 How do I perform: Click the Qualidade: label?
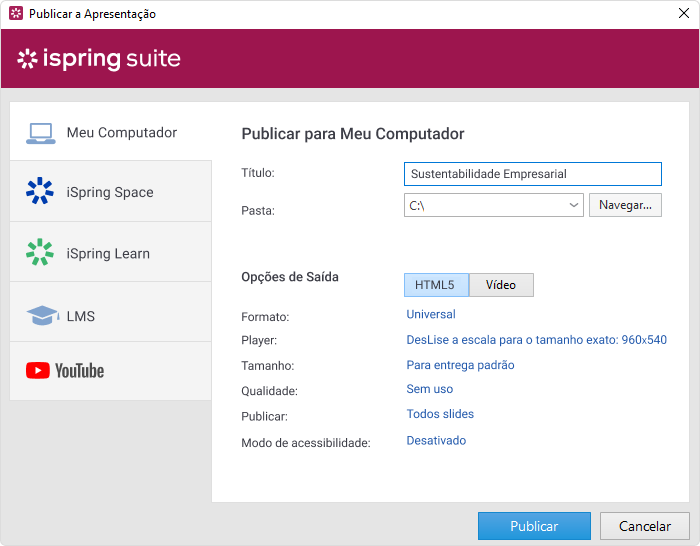tap(269, 391)
